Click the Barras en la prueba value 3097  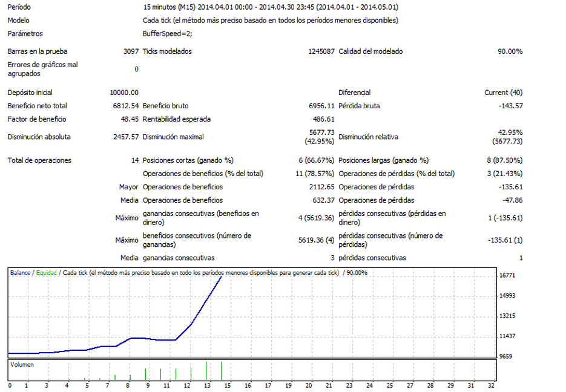pos(131,52)
